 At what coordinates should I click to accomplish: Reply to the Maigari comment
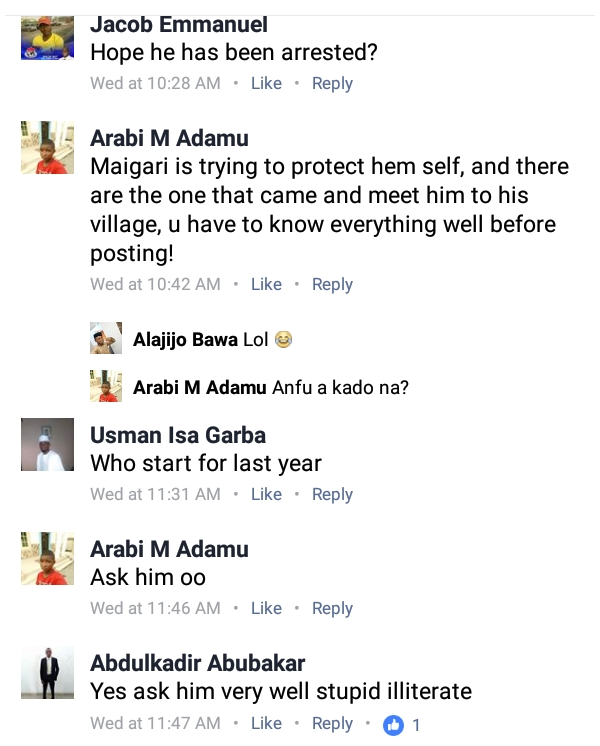coord(332,284)
